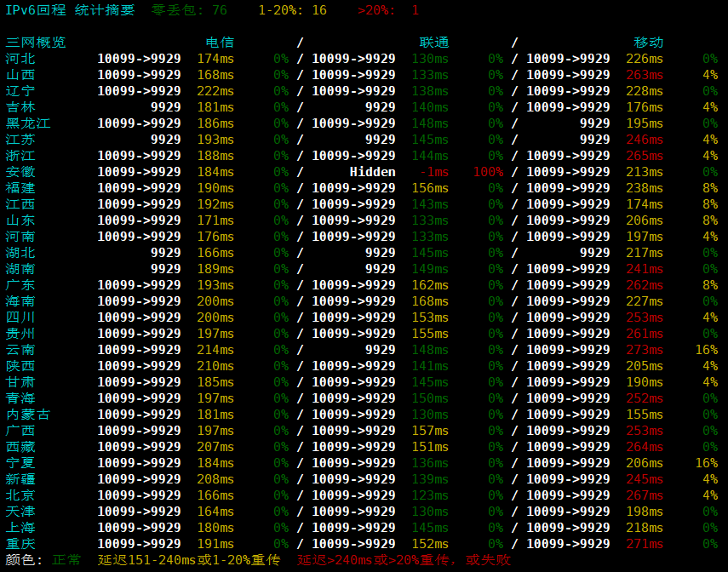Select the '江西' province row label
The width and height of the screenshot is (728, 572).
(20, 204)
